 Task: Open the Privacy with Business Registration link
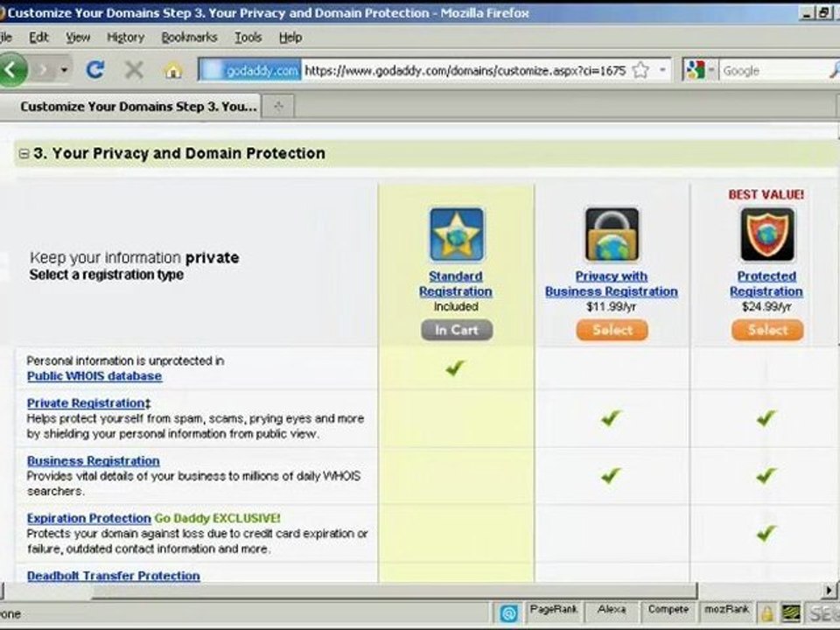pos(612,283)
